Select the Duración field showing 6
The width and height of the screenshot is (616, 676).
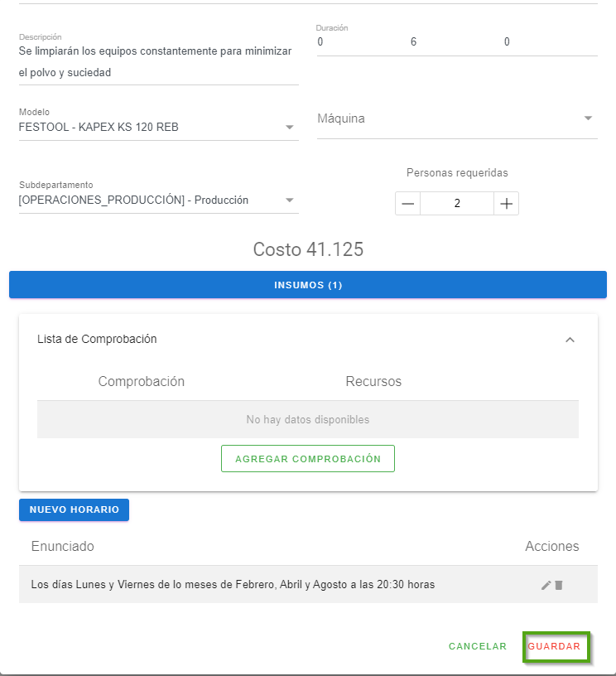(413, 42)
